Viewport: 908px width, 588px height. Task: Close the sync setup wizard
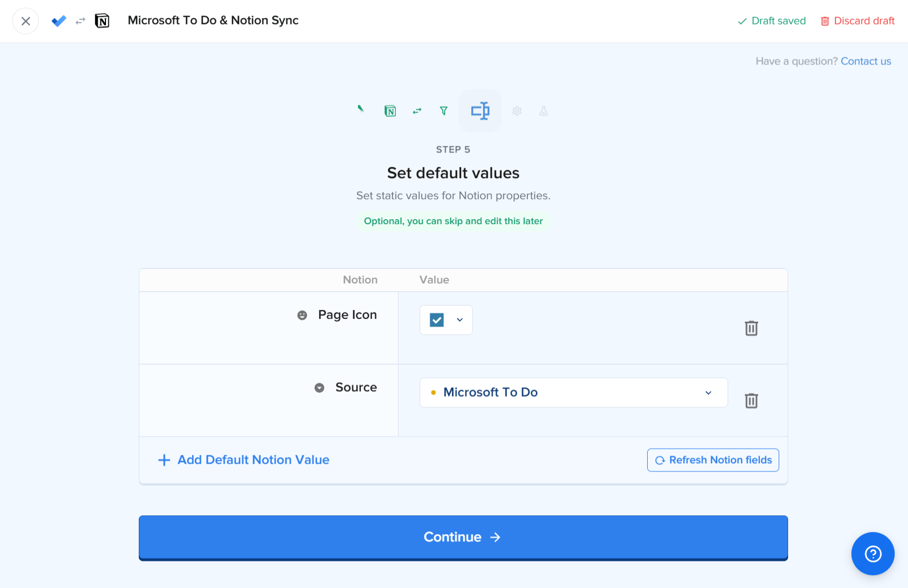[x=26, y=21]
